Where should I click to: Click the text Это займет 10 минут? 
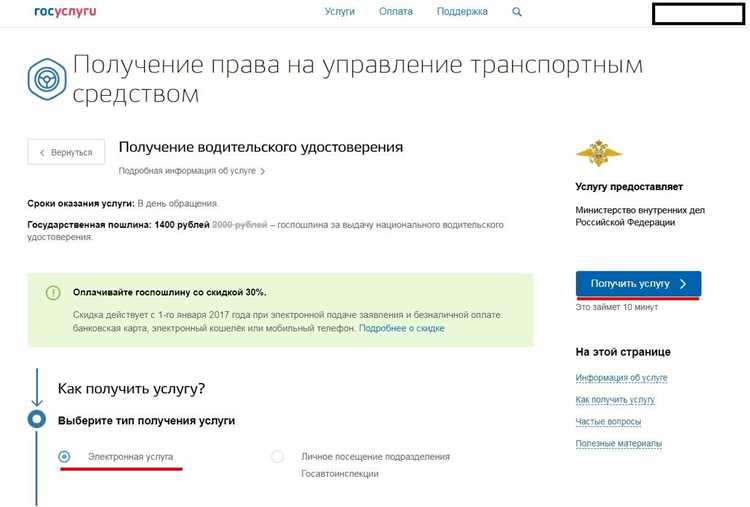point(617,307)
